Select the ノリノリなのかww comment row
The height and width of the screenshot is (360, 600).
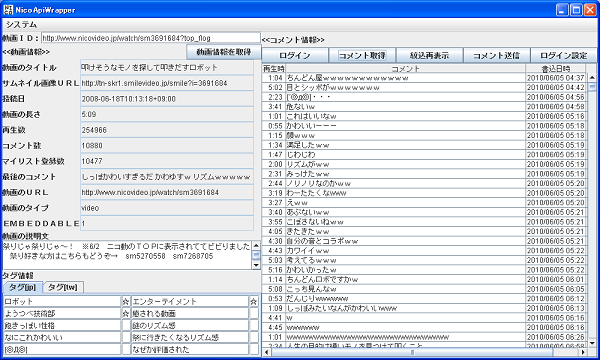click(424, 183)
